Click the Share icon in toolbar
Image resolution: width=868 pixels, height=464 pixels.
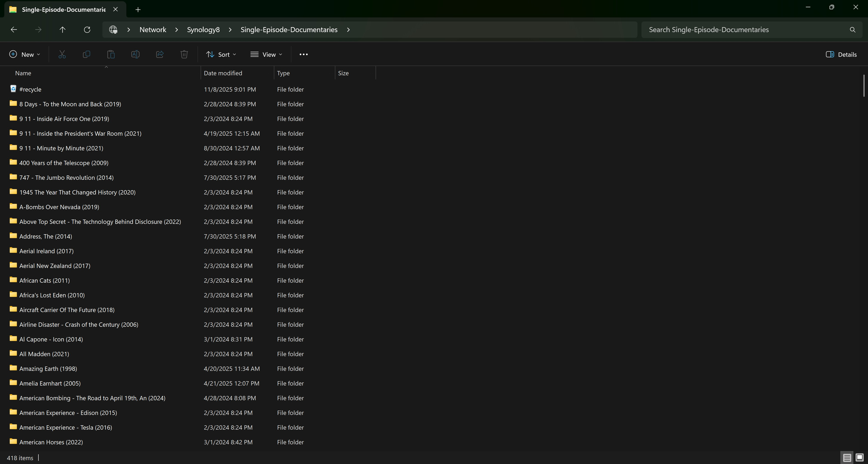[x=160, y=54]
